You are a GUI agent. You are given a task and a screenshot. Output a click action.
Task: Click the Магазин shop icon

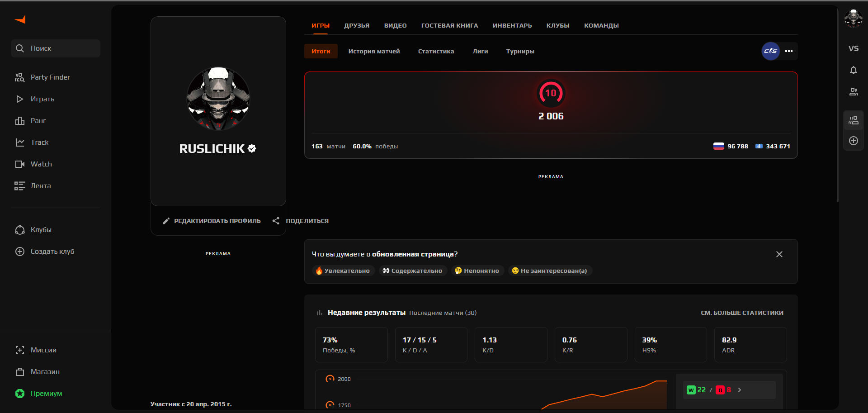[19, 372]
